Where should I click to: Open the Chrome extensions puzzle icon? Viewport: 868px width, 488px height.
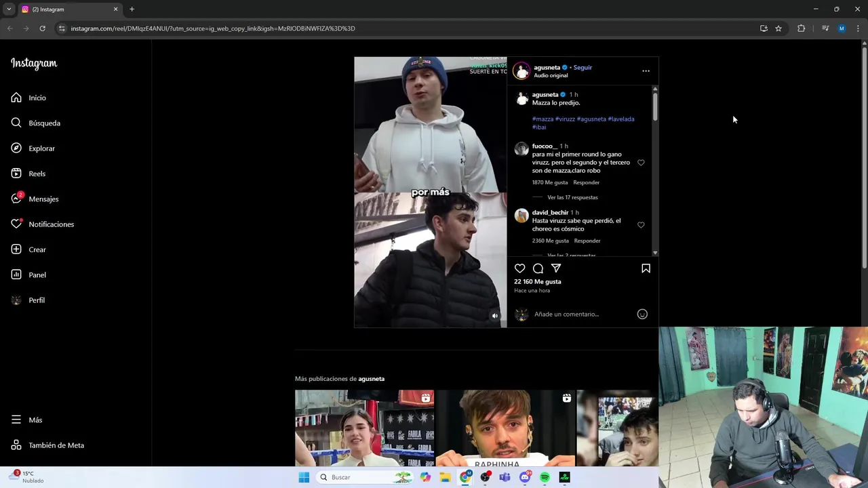801,28
